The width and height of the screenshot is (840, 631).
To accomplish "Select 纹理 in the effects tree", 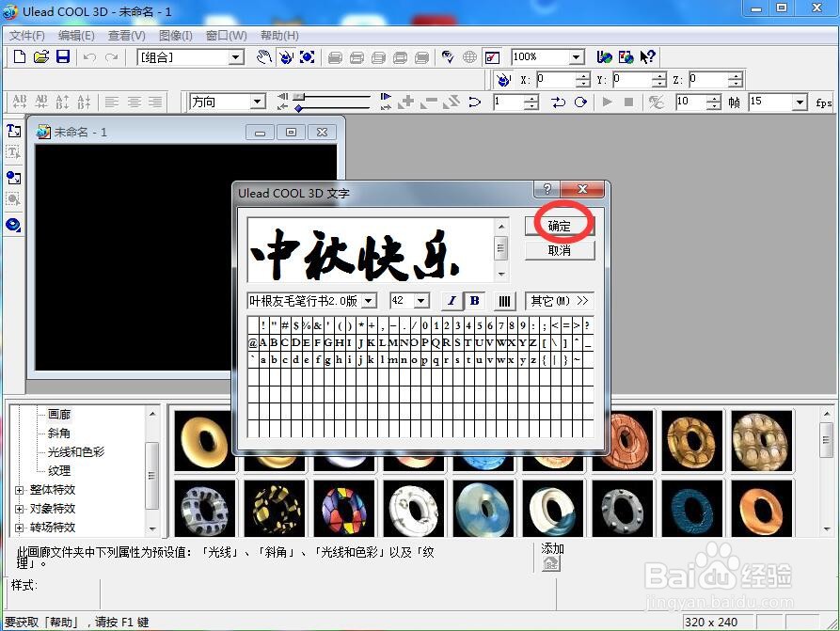I will coord(59,471).
